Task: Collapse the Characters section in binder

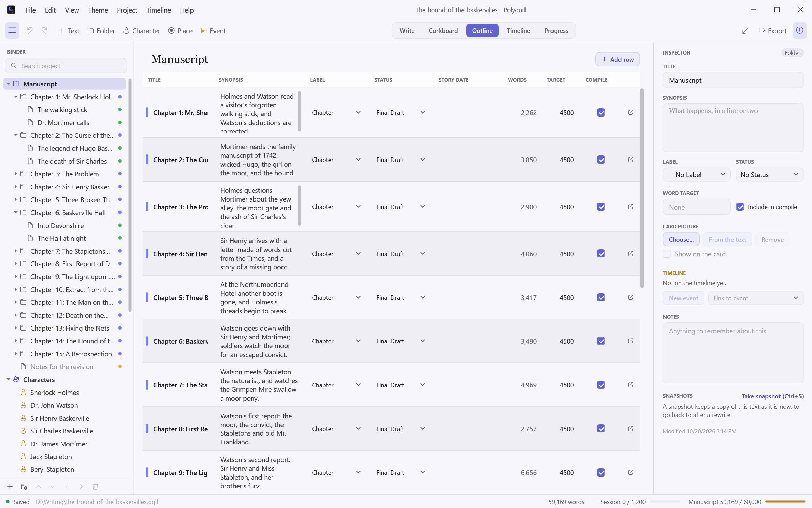Action: coord(8,379)
